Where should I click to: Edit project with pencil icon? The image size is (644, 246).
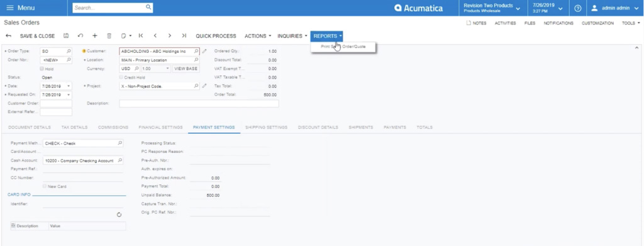[204, 86]
